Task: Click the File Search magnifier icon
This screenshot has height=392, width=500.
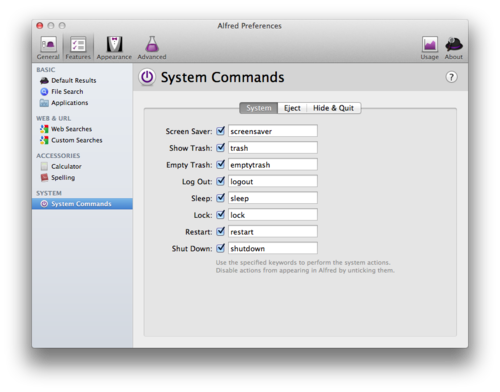Action: coord(44,92)
